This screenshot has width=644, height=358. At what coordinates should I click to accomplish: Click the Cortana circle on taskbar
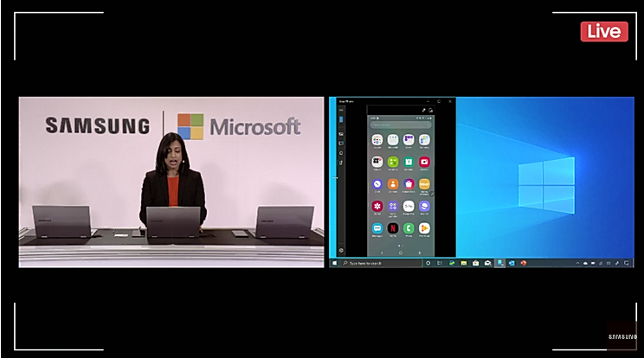(428, 263)
